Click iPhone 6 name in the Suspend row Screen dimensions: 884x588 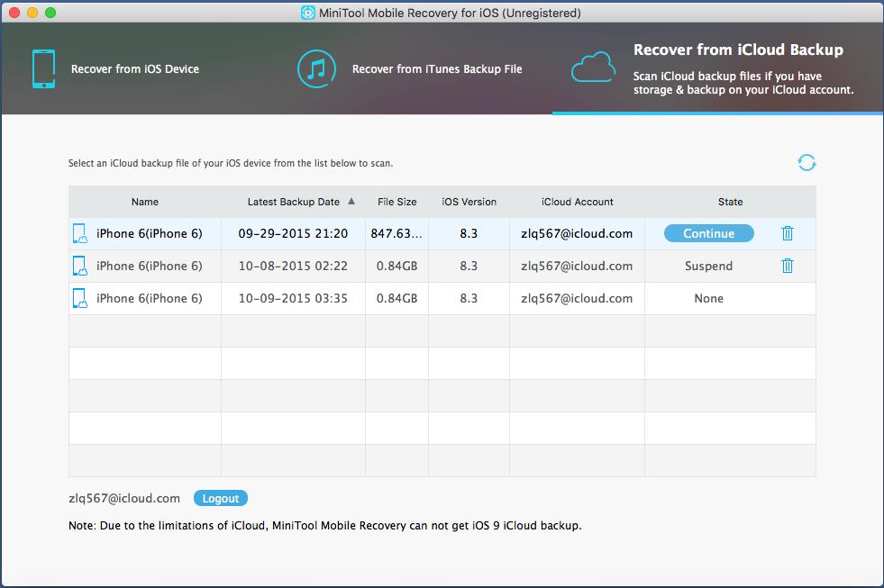(x=150, y=266)
